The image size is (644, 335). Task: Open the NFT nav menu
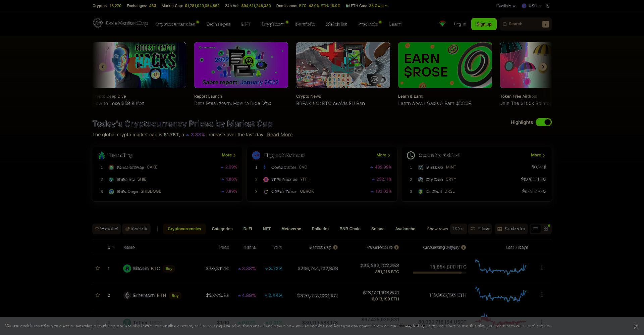click(x=246, y=24)
